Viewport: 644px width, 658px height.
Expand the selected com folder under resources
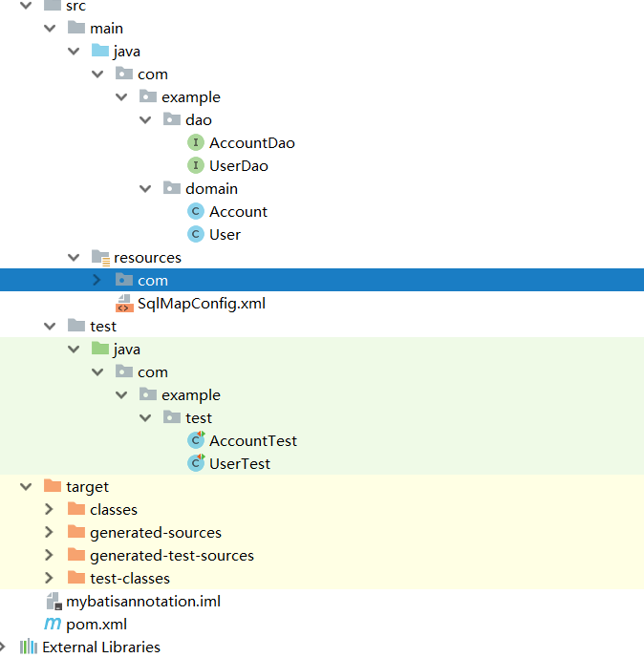pos(97,280)
